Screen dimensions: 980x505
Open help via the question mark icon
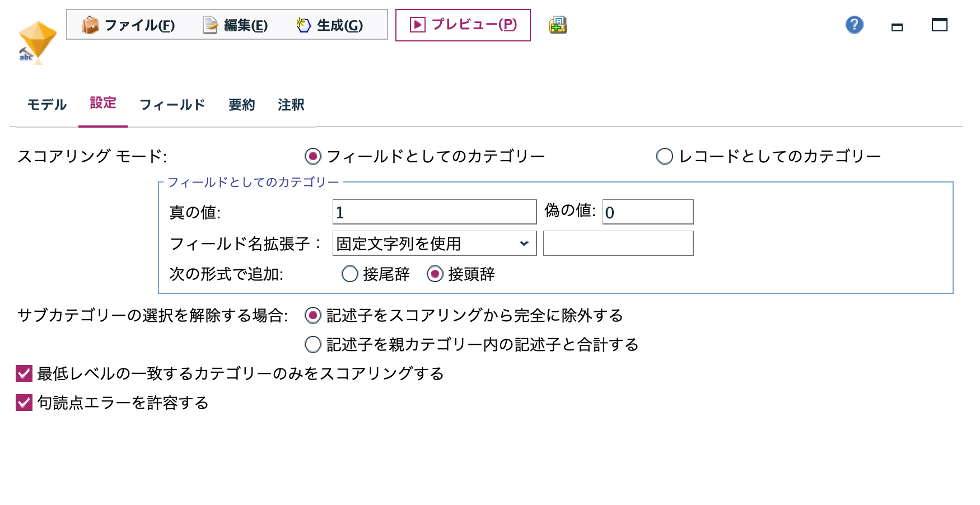point(853,25)
